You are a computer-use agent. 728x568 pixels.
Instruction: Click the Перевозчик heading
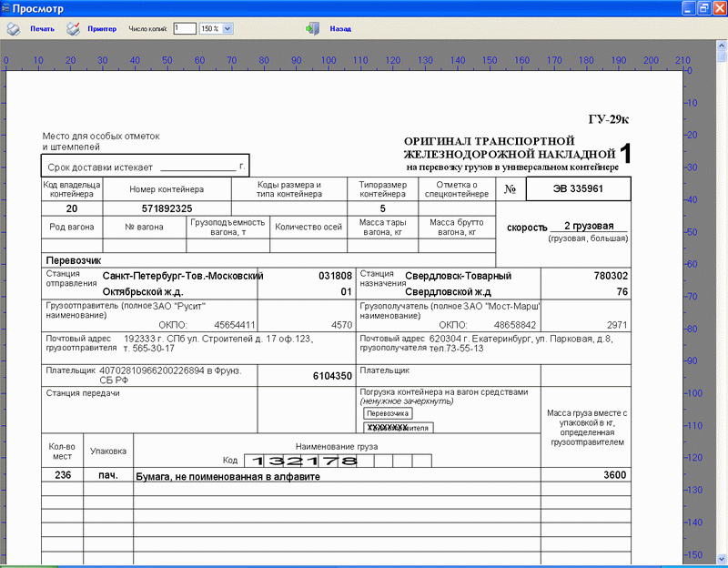(74, 260)
